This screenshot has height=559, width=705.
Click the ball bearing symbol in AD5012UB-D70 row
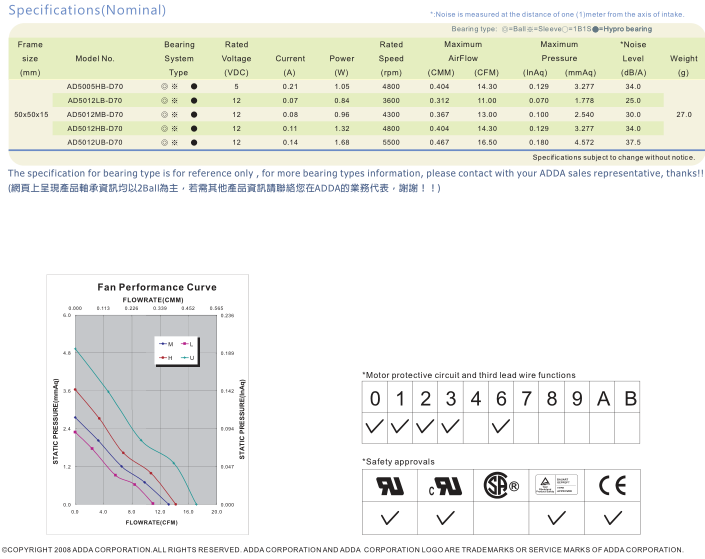pos(164,143)
